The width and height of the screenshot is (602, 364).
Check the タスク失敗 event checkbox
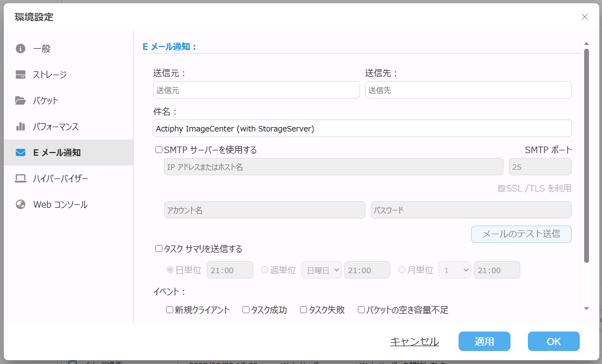304,310
